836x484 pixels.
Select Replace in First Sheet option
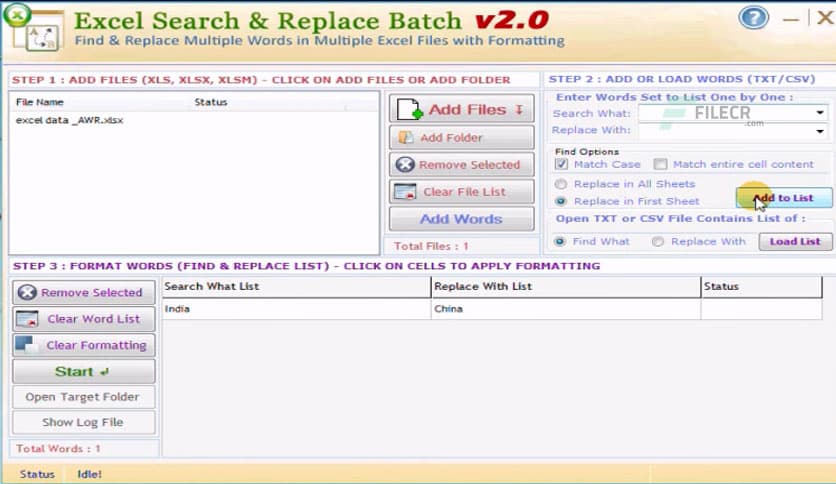coord(560,201)
